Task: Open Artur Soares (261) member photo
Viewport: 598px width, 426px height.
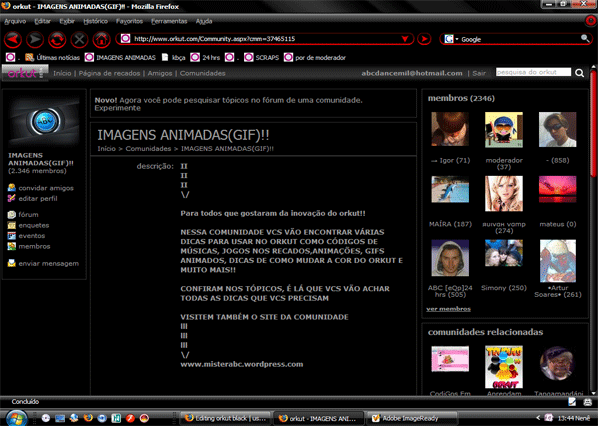Action: pos(558,261)
